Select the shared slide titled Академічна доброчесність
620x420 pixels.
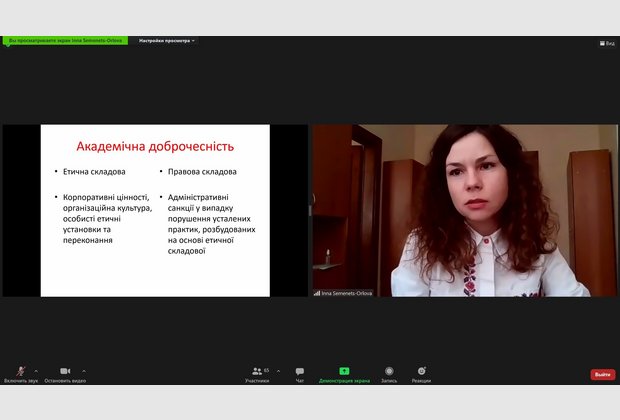pyautogui.click(x=155, y=210)
